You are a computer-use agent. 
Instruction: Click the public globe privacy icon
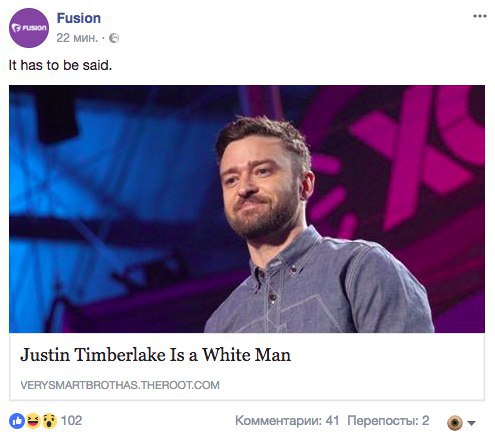click(x=114, y=38)
